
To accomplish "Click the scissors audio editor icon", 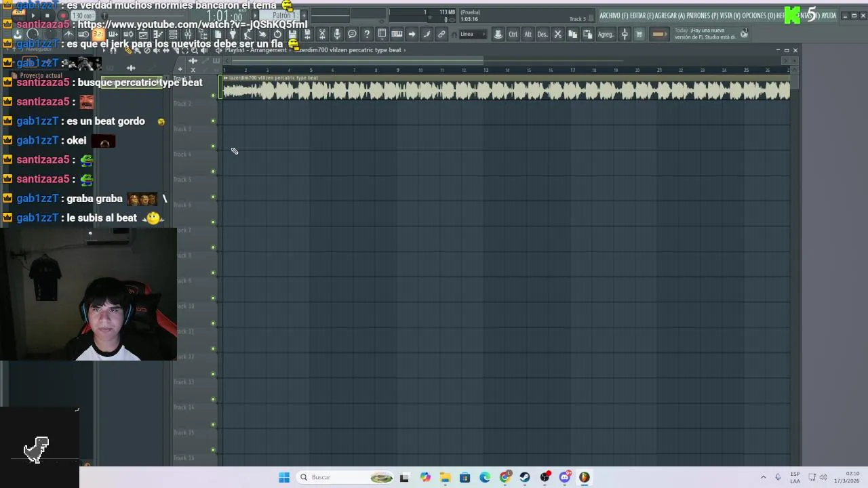I will [322, 34].
